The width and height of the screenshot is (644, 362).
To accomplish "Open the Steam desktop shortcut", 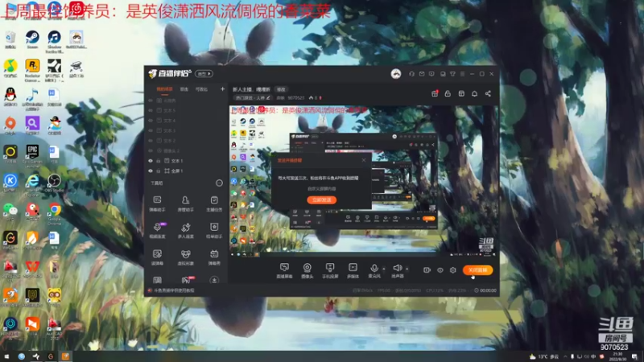I will click(x=32, y=39).
